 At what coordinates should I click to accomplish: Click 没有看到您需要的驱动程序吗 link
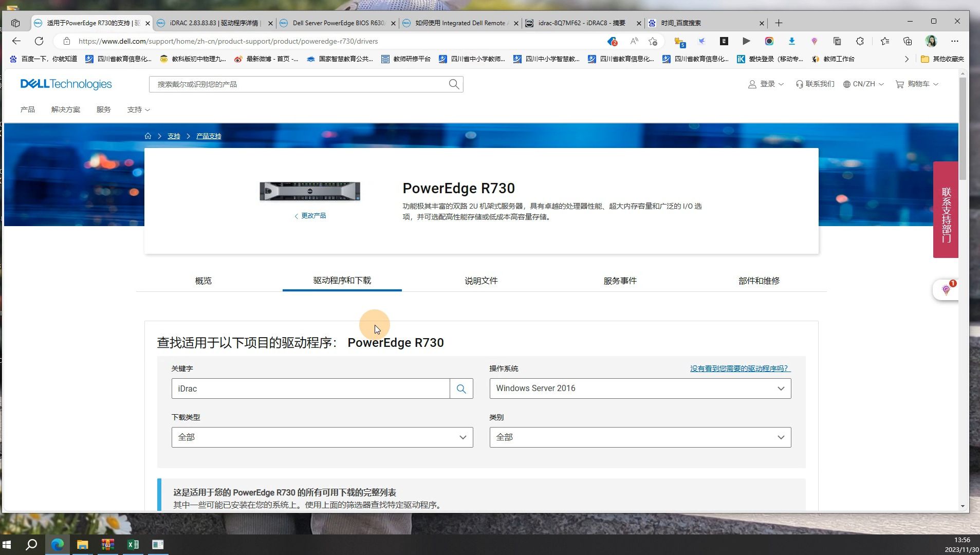pyautogui.click(x=740, y=368)
